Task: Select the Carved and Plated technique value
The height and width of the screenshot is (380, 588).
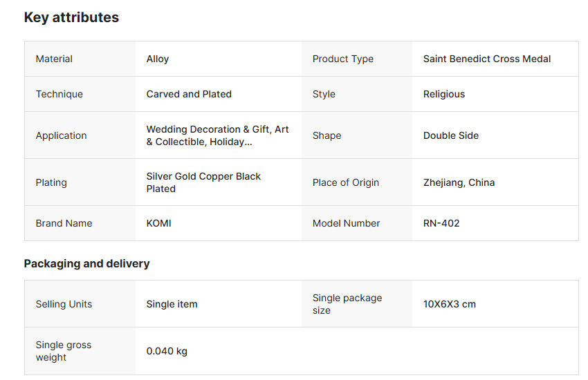Action: point(189,95)
